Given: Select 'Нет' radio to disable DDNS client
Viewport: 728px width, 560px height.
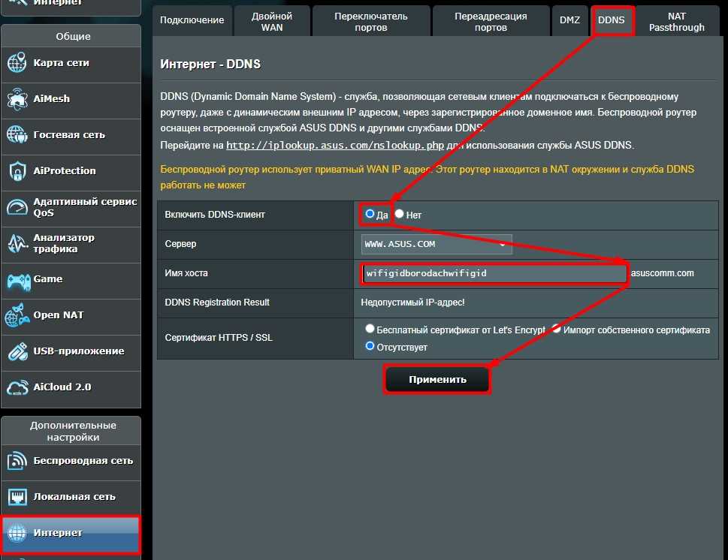Looking at the screenshot, I should (x=399, y=214).
